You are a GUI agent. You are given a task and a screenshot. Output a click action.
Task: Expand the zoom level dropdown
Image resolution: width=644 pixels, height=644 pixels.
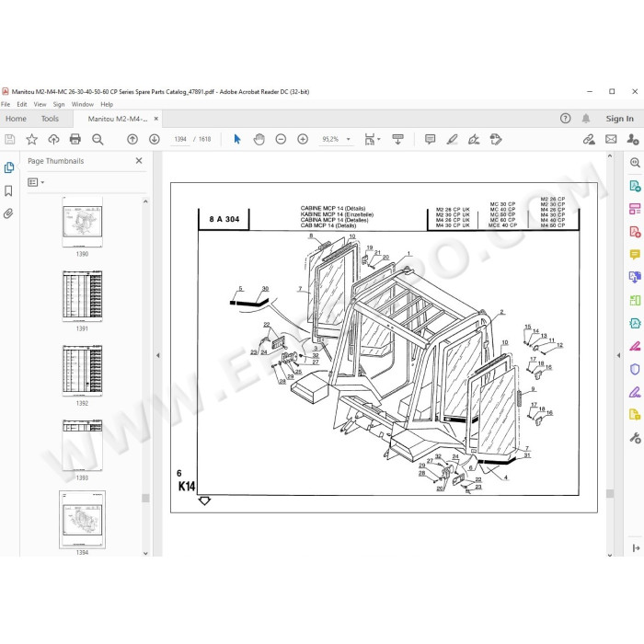(349, 139)
